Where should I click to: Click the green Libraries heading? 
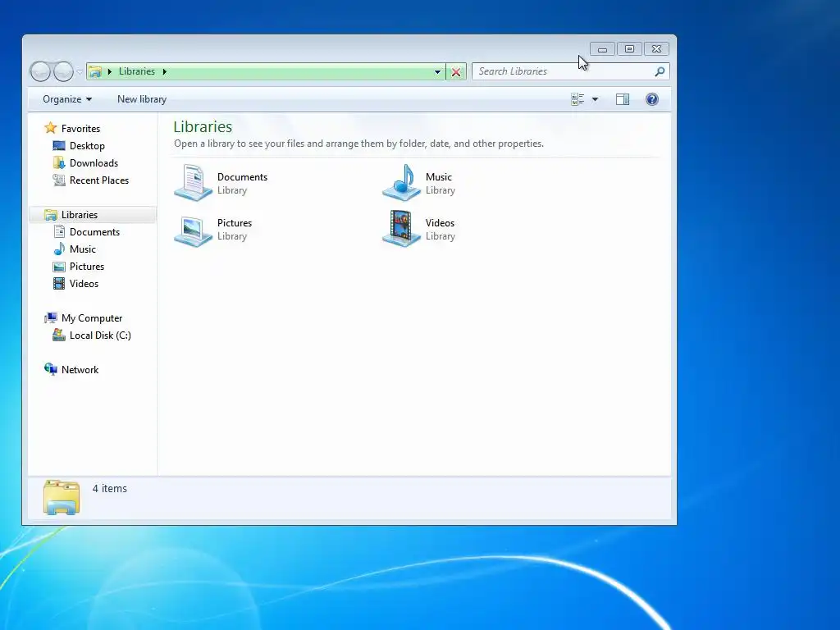click(x=203, y=127)
